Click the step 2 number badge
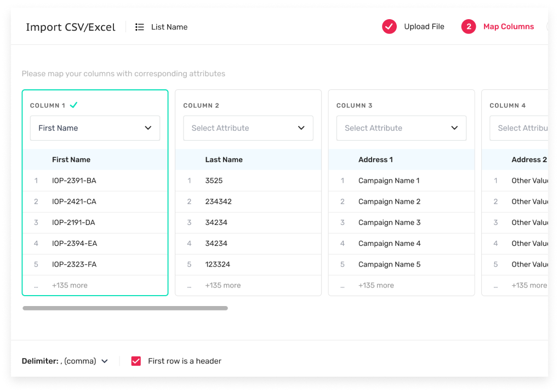The image size is (559, 392). (x=469, y=27)
